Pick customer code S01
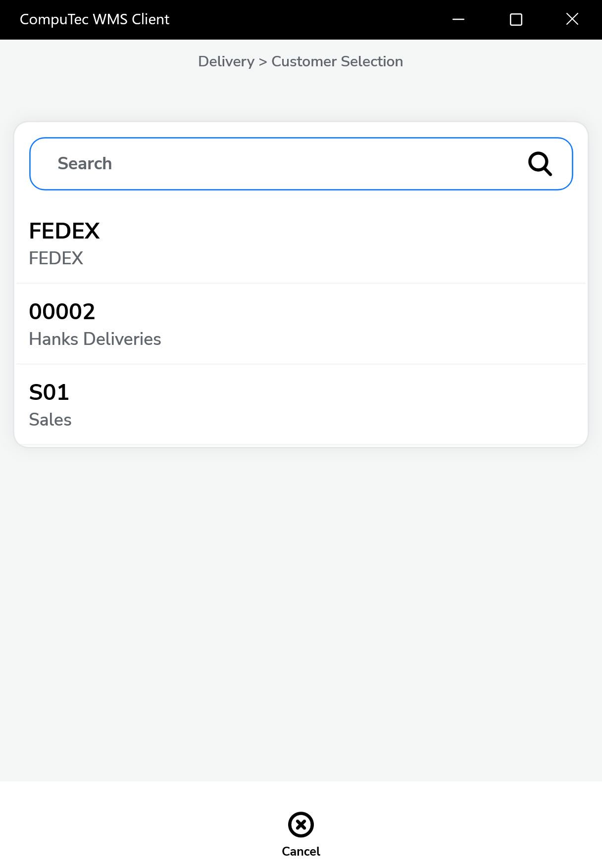The image size is (602, 868). tap(49, 392)
